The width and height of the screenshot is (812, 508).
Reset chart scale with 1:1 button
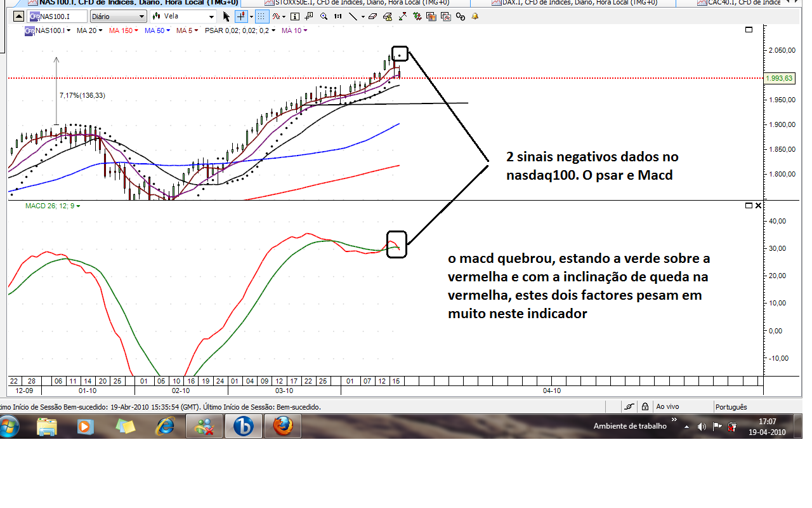point(338,17)
